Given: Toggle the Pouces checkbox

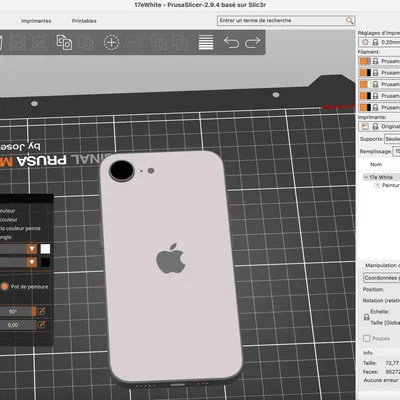Looking at the screenshot, I should click(366, 338).
